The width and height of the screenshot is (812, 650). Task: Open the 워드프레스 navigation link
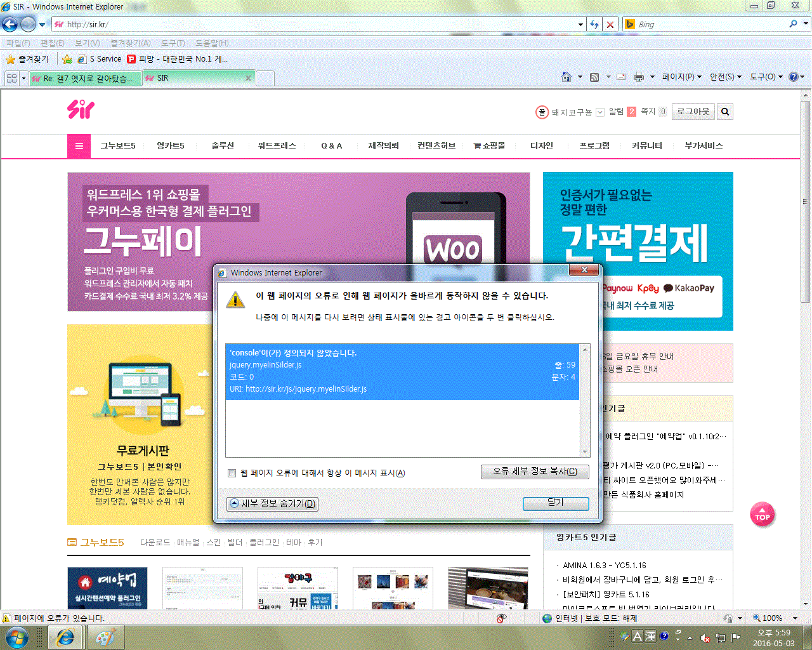[x=277, y=146]
